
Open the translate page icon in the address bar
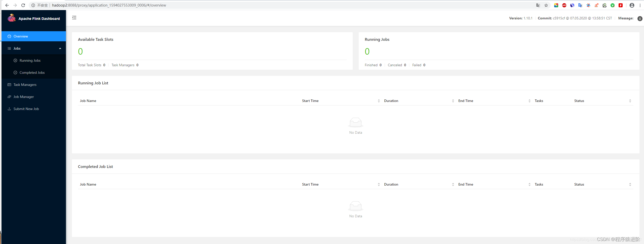[538, 5]
